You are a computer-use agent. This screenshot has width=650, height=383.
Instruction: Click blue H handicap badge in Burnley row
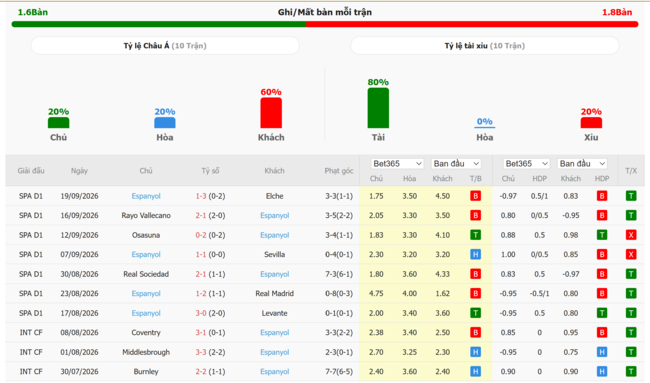(602, 371)
